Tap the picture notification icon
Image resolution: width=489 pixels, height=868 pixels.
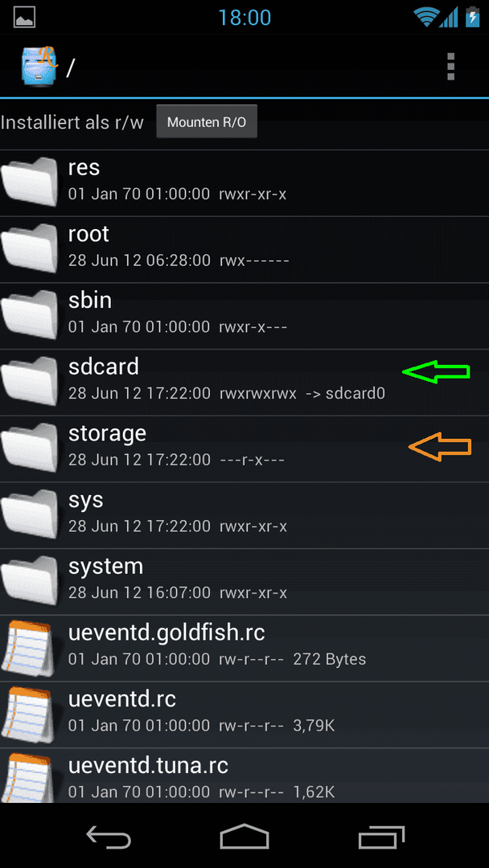(24, 17)
